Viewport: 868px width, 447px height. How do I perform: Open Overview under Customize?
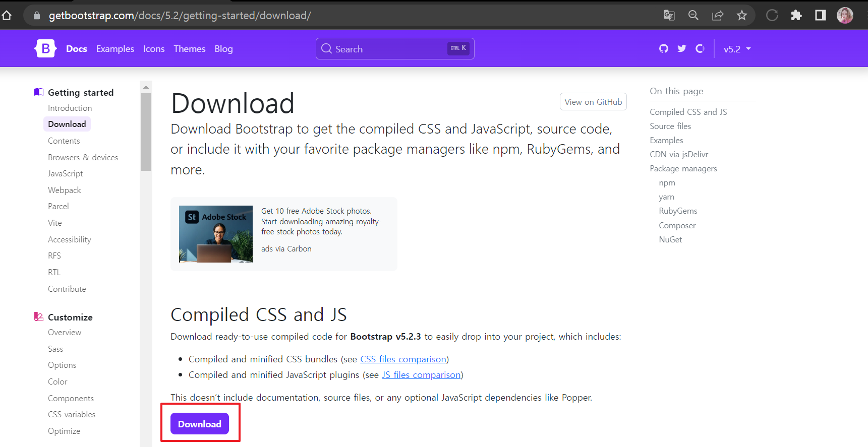(x=64, y=332)
